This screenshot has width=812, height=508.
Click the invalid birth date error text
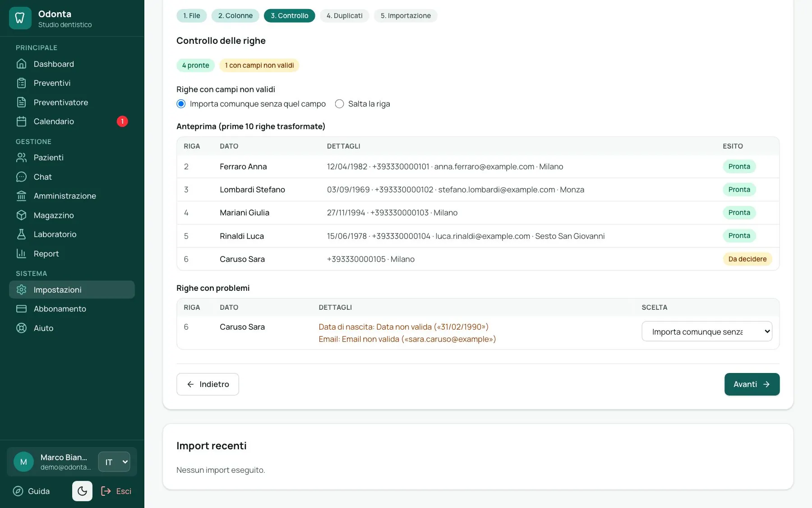(403, 327)
